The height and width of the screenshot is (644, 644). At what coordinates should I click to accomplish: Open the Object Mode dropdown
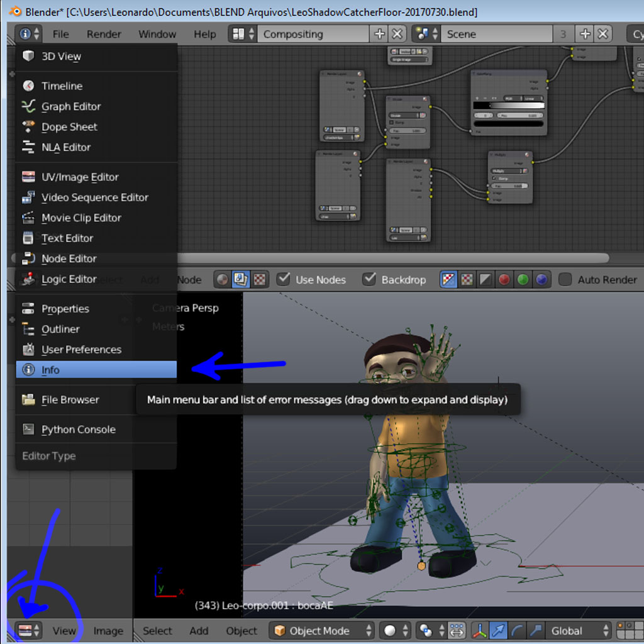[x=321, y=630]
